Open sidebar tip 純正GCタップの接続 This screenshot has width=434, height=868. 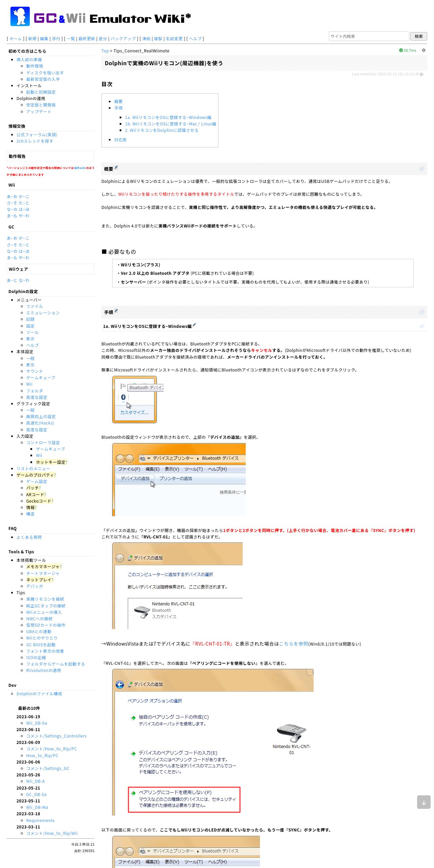point(46,606)
